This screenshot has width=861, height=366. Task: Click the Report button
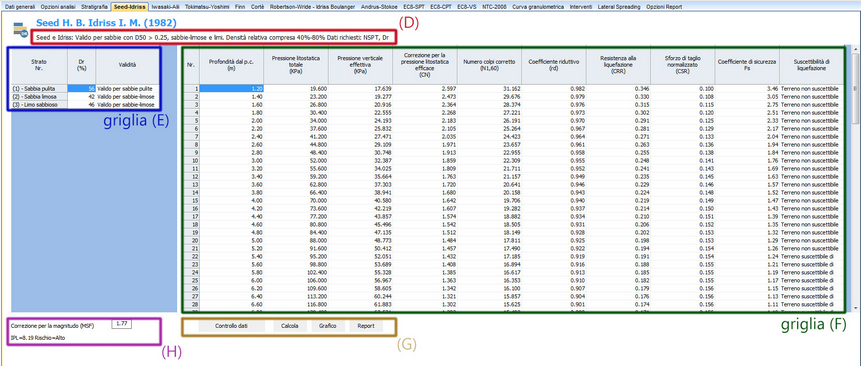tap(366, 325)
